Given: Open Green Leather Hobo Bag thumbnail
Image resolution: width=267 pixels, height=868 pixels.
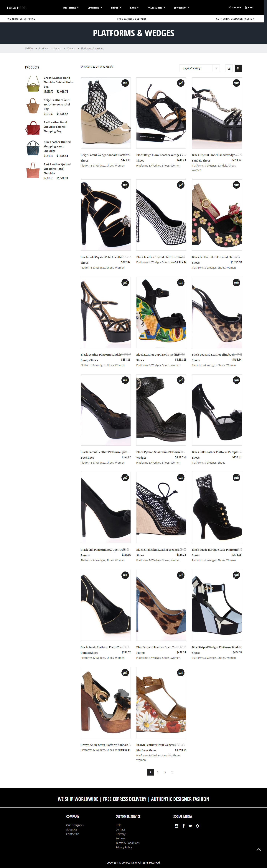Looking at the screenshot, I should (x=33, y=84).
